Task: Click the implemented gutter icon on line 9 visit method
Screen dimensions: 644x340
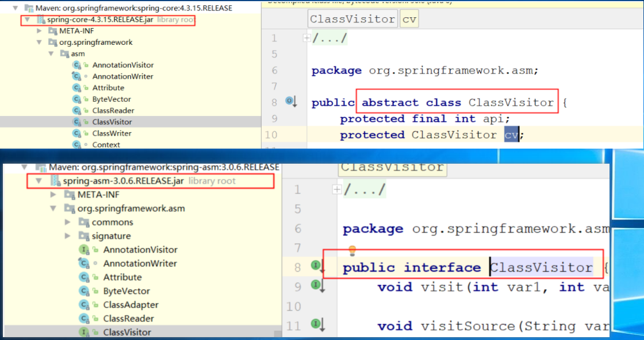Action: [318, 286]
